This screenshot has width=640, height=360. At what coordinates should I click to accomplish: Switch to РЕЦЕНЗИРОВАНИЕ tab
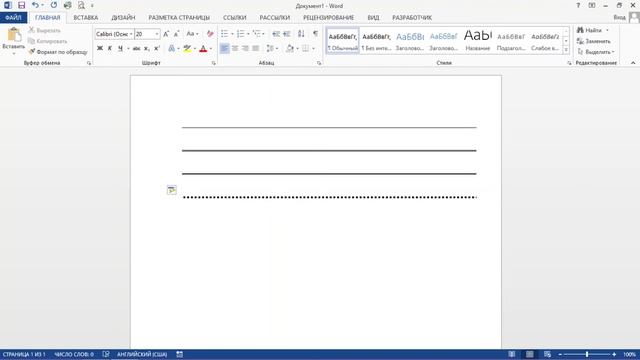click(329, 18)
